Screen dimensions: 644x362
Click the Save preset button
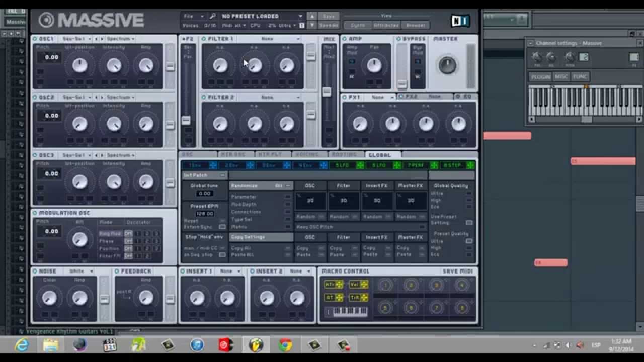pyautogui.click(x=329, y=16)
